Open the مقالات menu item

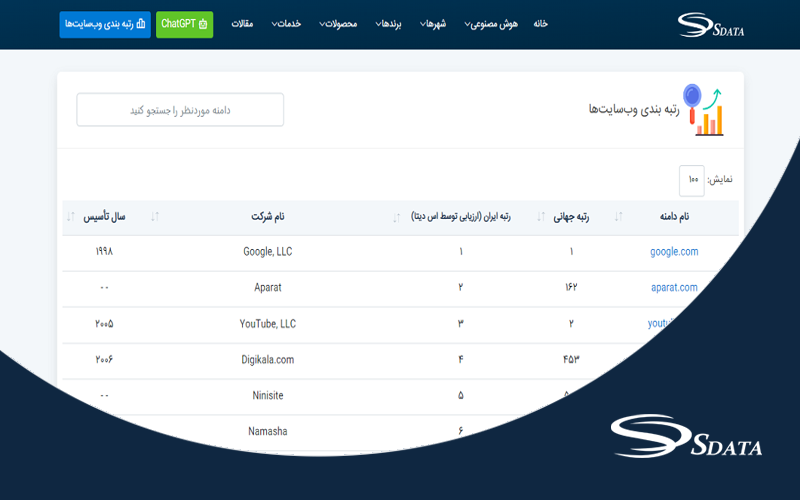tap(242, 24)
